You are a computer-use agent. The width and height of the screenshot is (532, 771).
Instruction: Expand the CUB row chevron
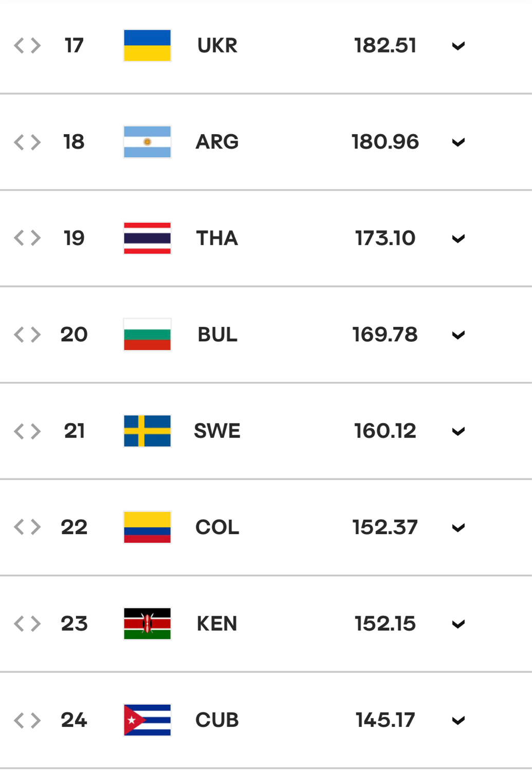click(458, 721)
